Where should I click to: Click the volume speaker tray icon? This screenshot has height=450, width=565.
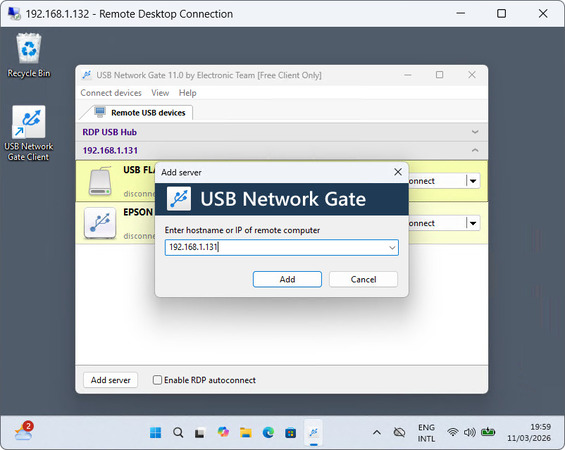point(470,432)
